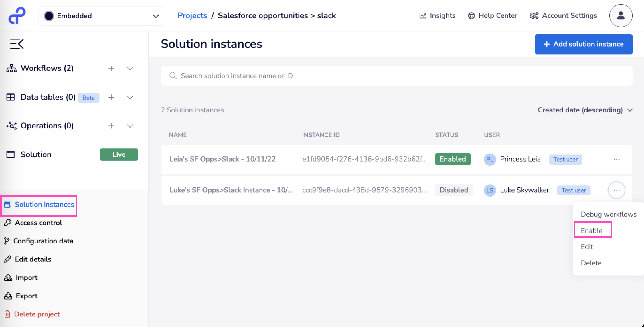Open the Export option in sidebar

tap(26, 296)
